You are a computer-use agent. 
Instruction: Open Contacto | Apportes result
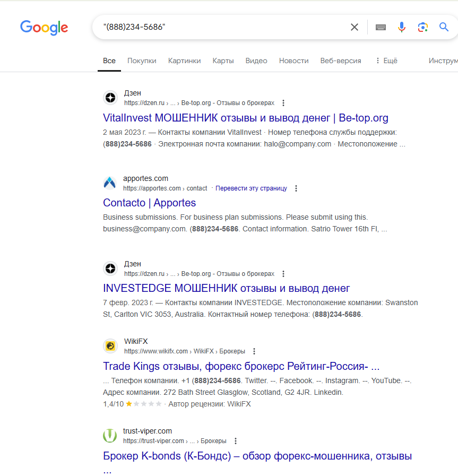149,203
